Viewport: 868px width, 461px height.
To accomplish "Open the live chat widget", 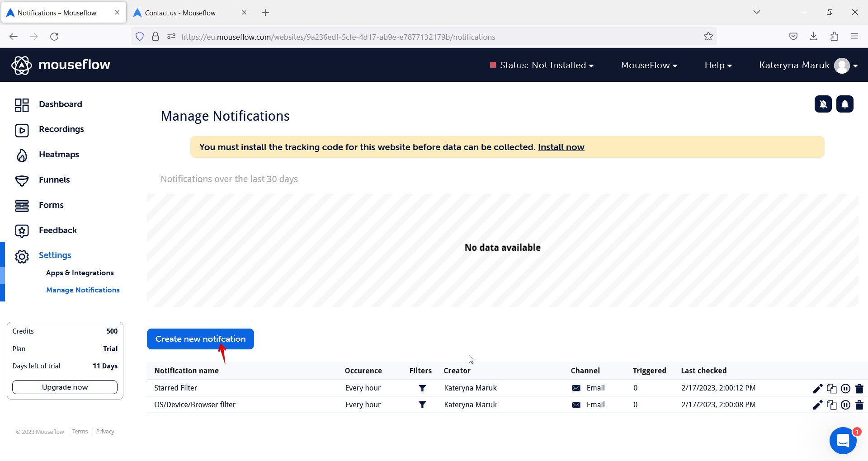I will (x=843, y=440).
